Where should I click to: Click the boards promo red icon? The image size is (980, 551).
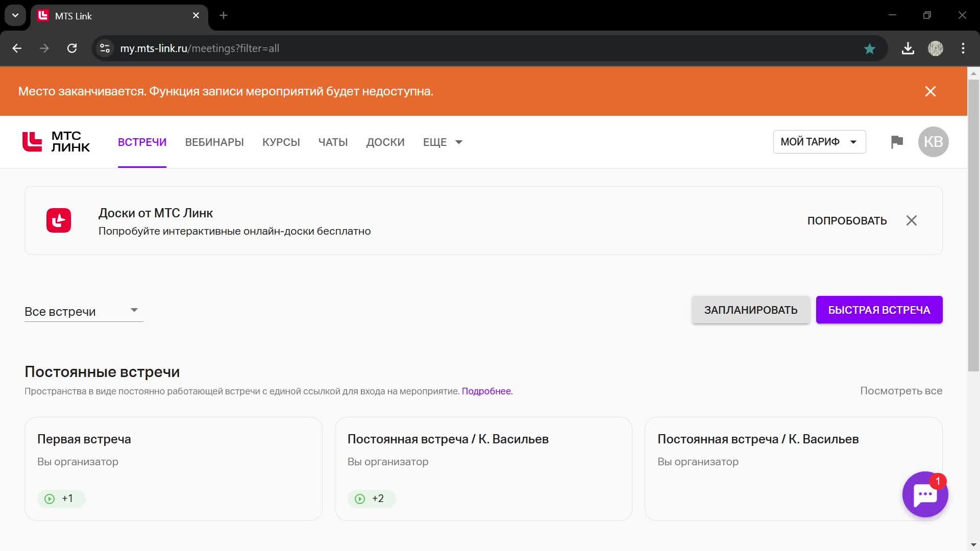(x=59, y=220)
